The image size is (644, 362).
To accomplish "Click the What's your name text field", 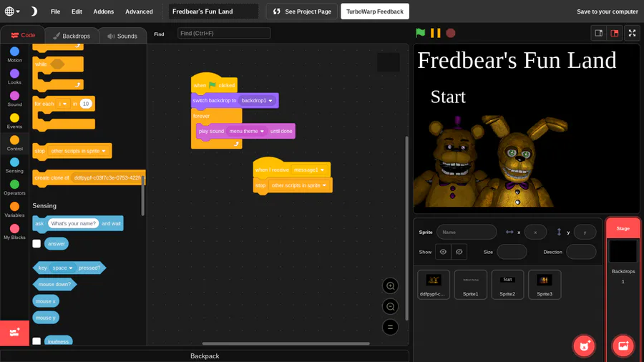I will pyautogui.click(x=73, y=224).
